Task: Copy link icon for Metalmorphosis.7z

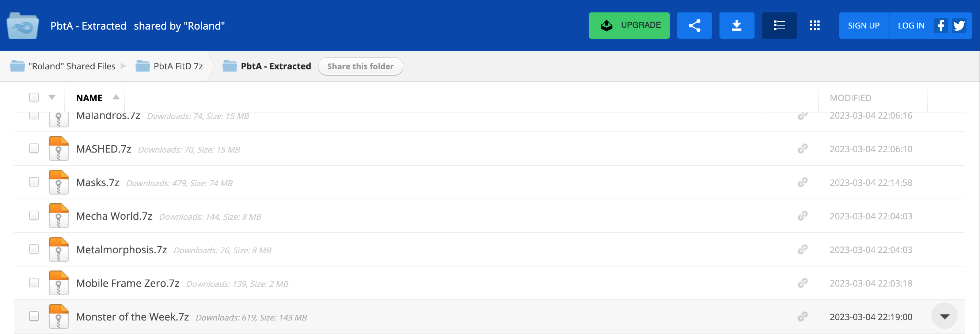Action: (802, 249)
